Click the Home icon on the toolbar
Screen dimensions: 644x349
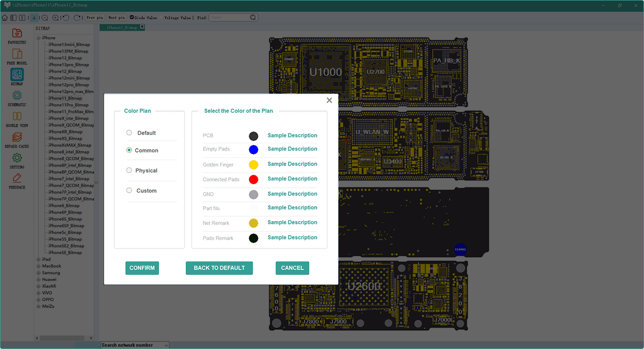(4, 17)
